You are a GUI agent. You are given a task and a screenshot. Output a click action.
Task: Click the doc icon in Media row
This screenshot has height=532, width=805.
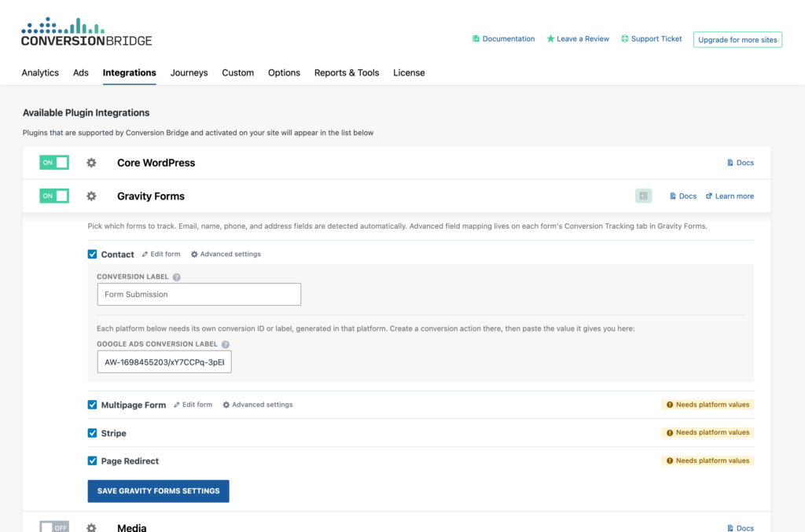point(730,528)
